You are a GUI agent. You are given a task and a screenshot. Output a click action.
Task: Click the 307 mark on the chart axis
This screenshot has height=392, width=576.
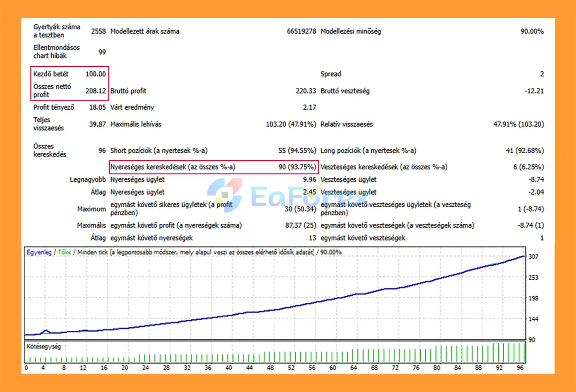click(533, 257)
